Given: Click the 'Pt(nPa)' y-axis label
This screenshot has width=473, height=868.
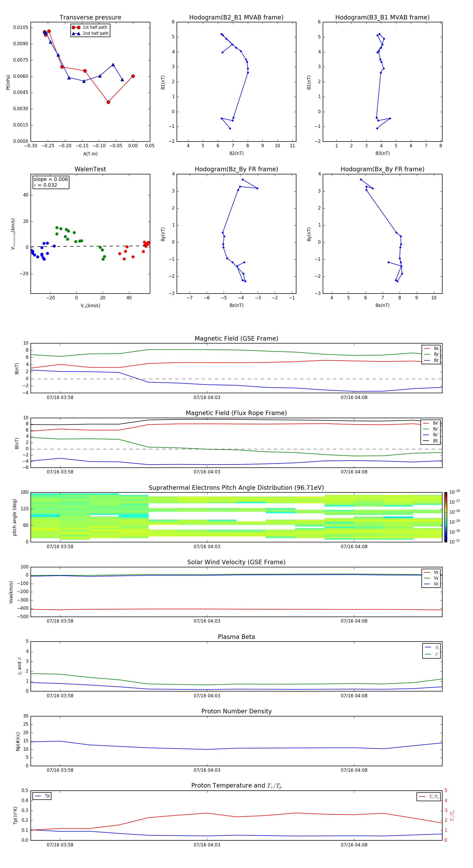Looking at the screenshot, I should (8, 82).
